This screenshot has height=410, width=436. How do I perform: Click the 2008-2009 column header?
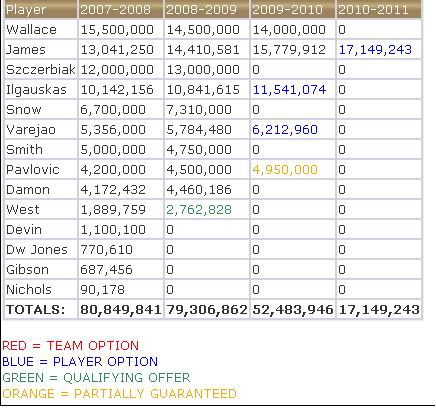[x=207, y=10]
